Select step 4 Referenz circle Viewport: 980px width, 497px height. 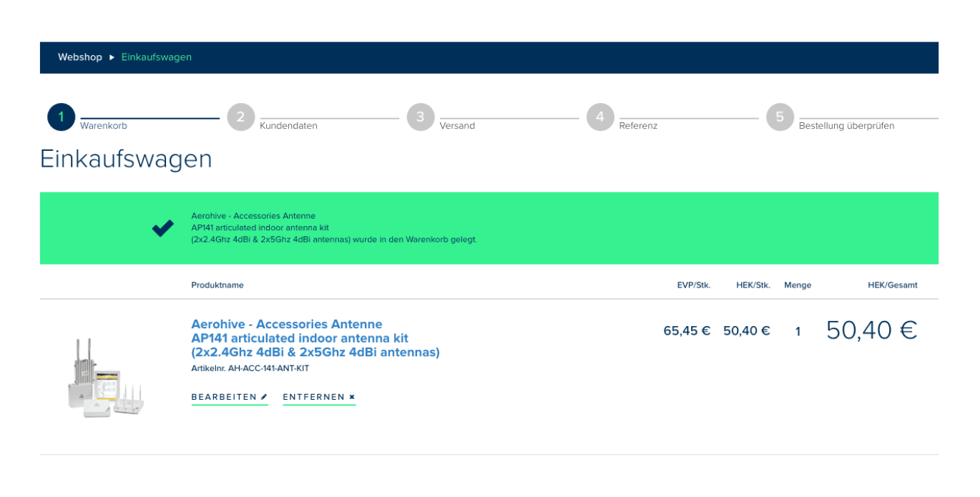tap(600, 117)
